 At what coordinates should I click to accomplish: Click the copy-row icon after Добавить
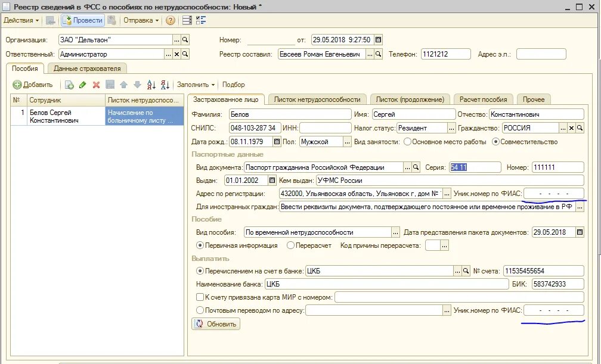click(69, 85)
